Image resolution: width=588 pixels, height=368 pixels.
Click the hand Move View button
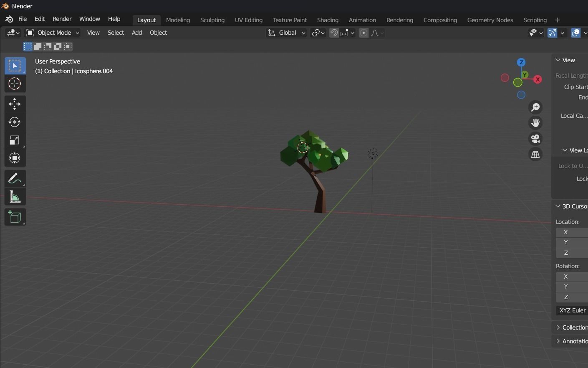coord(535,123)
